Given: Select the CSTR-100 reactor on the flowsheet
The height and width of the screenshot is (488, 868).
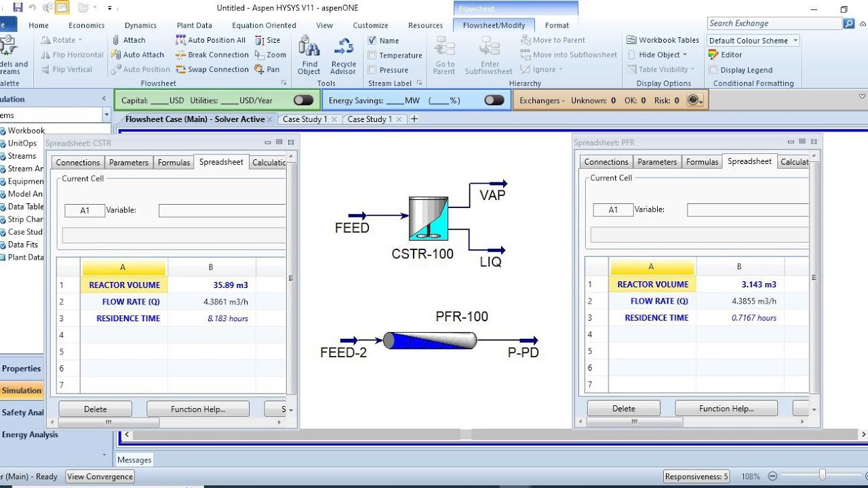Looking at the screenshot, I should tap(428, 218).
